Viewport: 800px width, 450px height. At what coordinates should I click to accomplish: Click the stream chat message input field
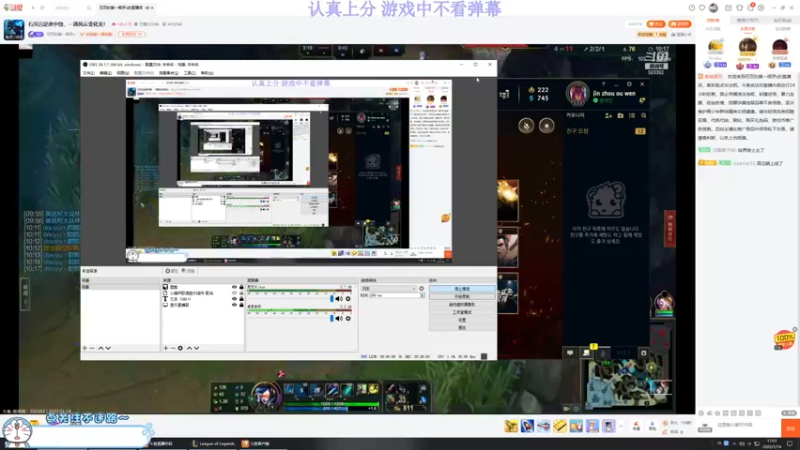coord(747,425)
